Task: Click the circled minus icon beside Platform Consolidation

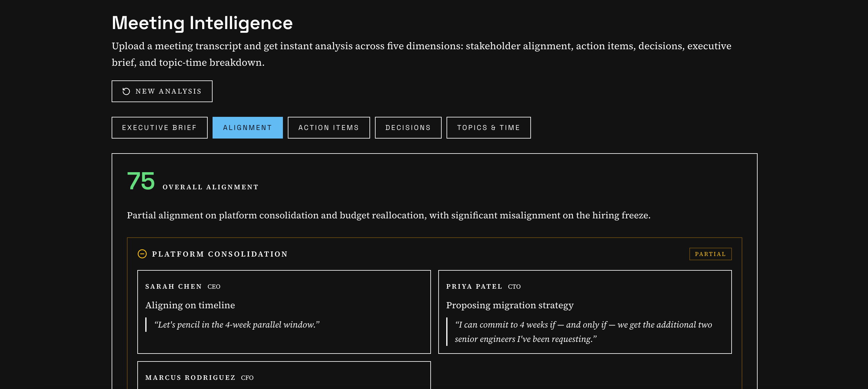Action: pyautogui.click(x=142, y=254)
